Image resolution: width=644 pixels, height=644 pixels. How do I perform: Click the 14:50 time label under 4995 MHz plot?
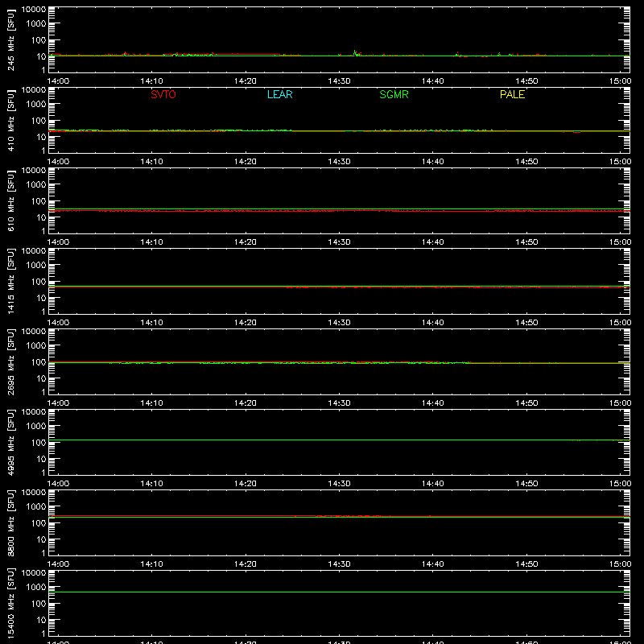click(x=526, y=484)
